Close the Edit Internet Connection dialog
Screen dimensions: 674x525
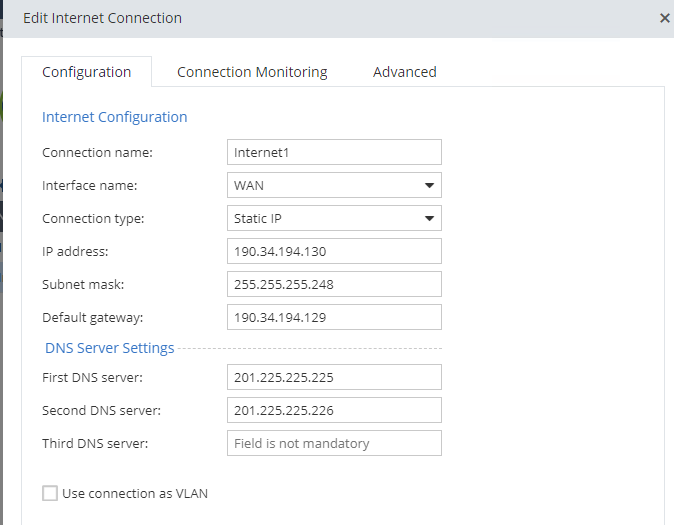pos(665,18)
